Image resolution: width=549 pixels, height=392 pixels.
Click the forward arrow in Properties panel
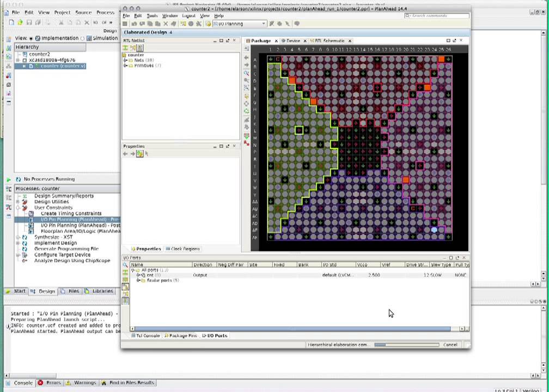coord(132,154)
